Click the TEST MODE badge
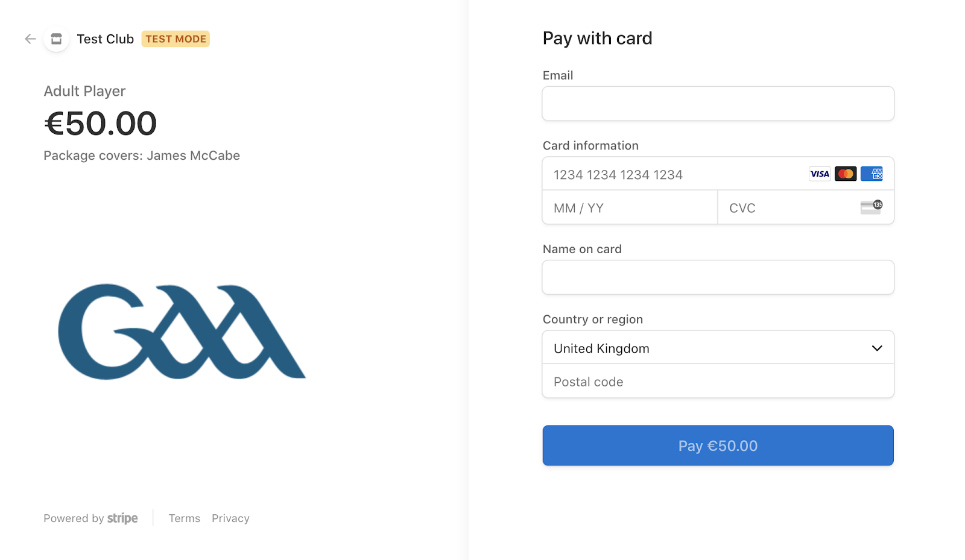965x560 pixels. coord(176,39)
